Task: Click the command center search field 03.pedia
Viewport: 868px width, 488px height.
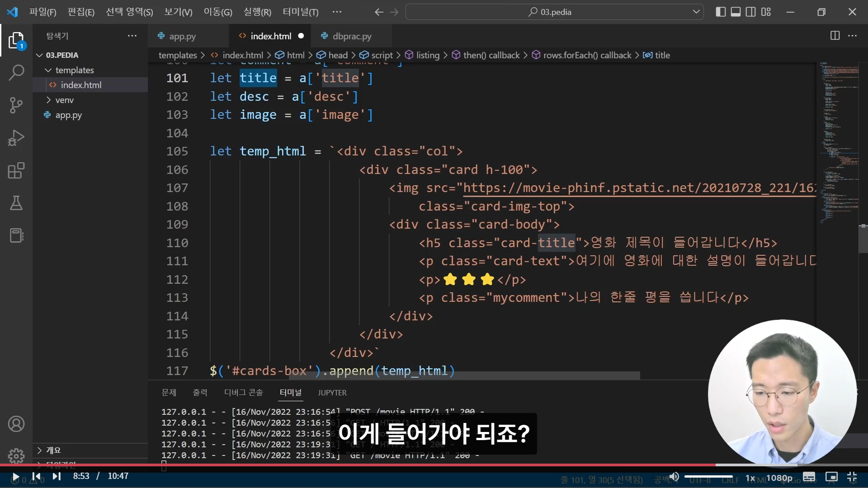Action: (x=554, y=12)
